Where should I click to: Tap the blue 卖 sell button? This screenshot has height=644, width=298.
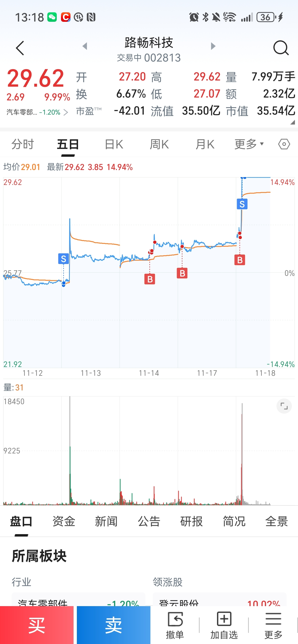pyautogui.click(x=114, y=625)
